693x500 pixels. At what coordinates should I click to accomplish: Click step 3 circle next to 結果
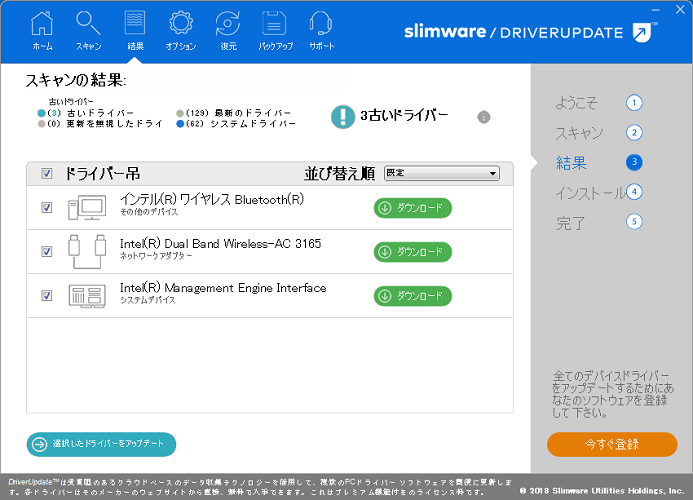pyautogui.click(x=634, y=162)
